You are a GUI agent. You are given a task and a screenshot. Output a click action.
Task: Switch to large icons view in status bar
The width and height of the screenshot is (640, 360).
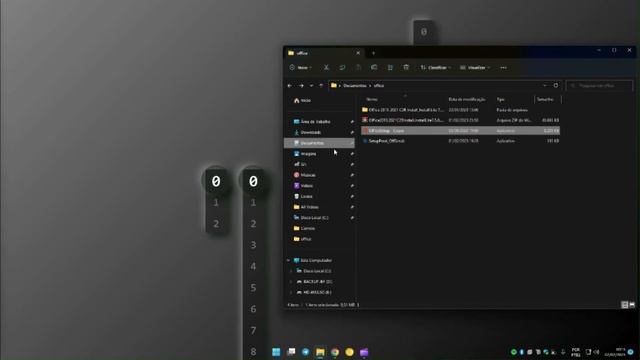point(632,305)
